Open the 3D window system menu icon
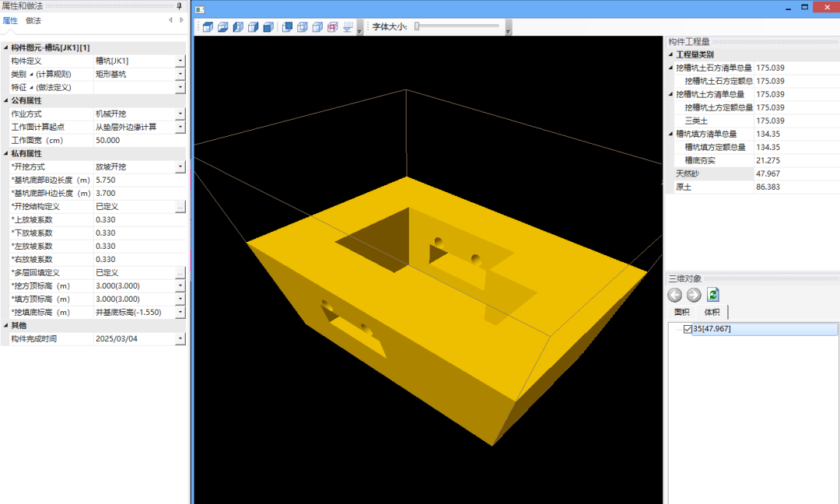The image size is (840, 504). tap(200, 9)
